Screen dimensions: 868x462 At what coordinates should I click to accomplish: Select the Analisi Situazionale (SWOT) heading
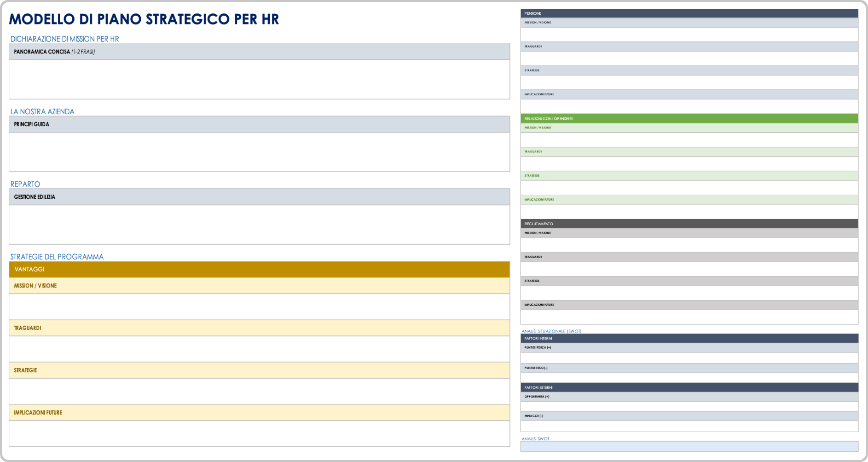pos(551,331)
